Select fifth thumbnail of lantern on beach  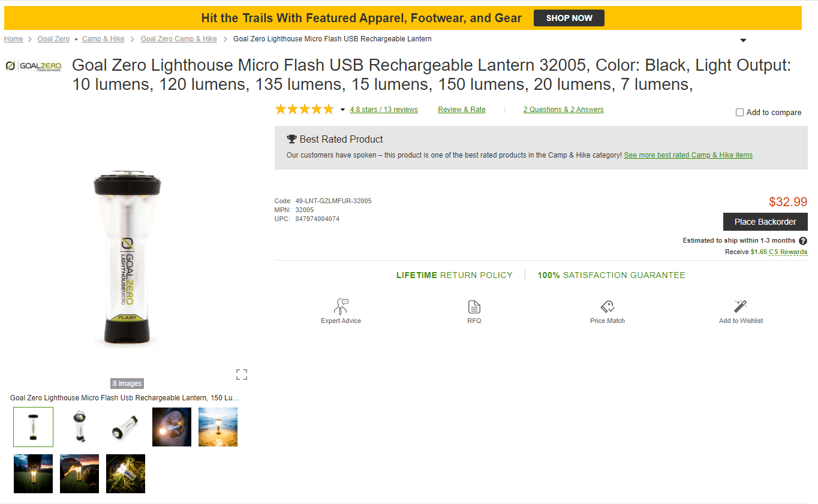point(218,427)
